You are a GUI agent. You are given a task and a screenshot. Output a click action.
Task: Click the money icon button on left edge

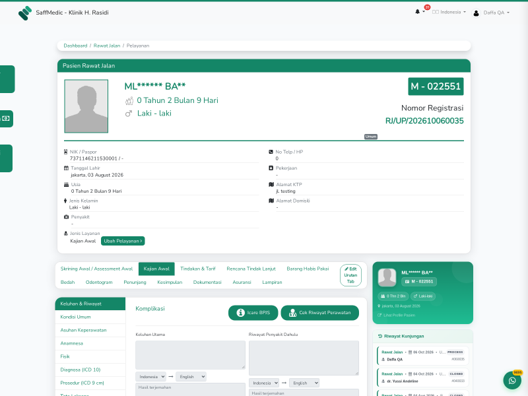(6, 119)
